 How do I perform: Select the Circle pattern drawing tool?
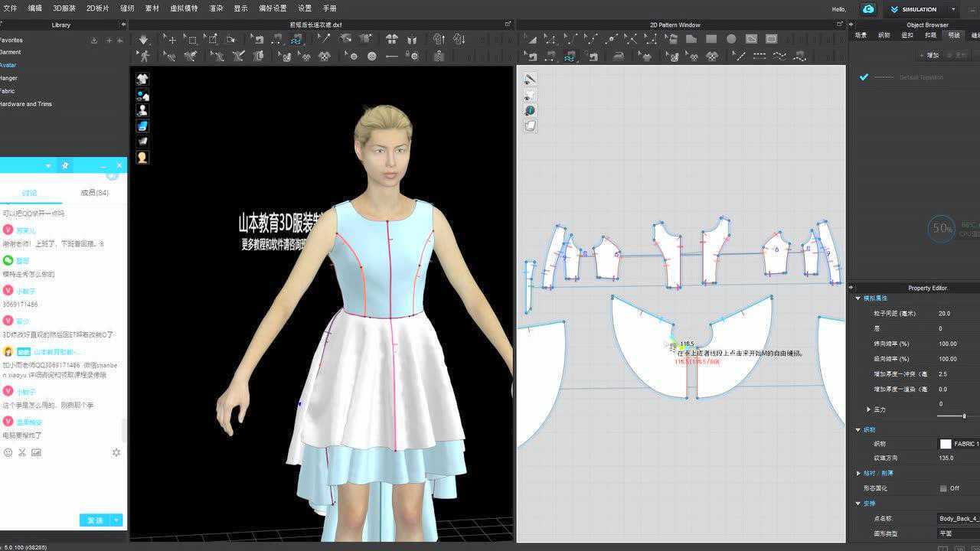pos(730,38)
